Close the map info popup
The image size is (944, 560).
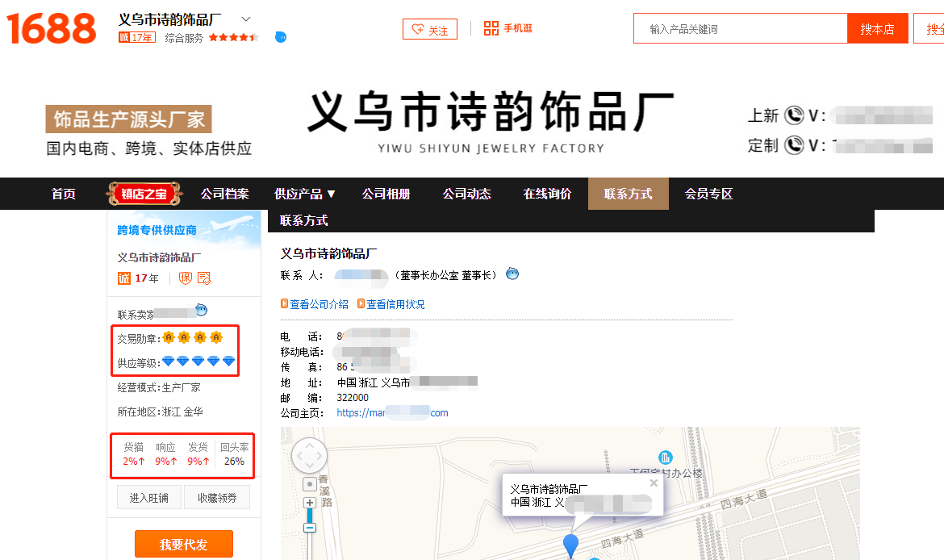pyautogui.click(x=654, y=483)
